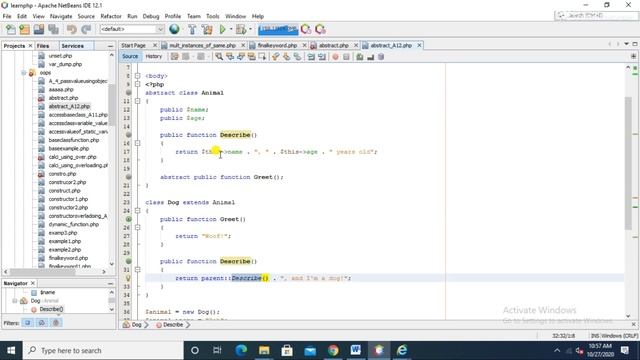Viewport: 640px width, 360px height.
Task: Open the File menu
Action: (7, 16)
